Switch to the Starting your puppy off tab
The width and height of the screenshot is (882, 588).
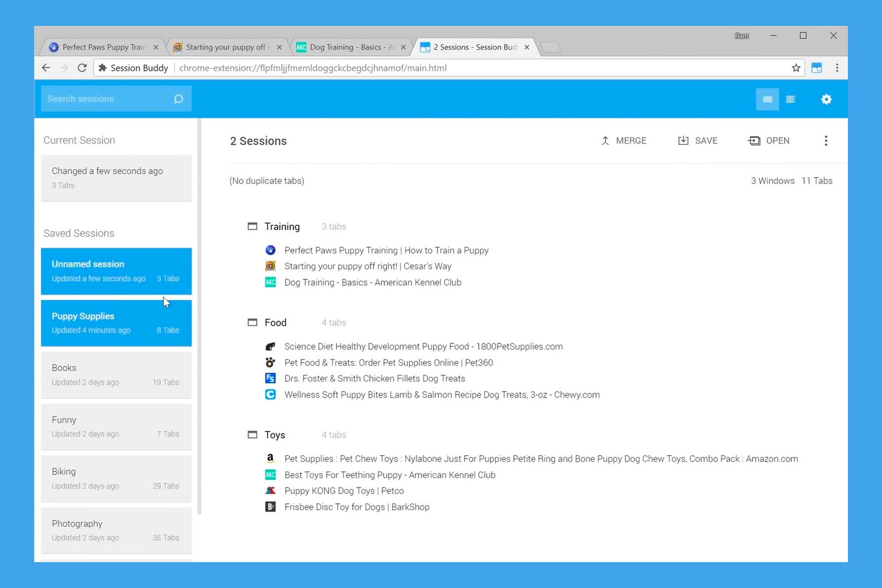(226, 47)
